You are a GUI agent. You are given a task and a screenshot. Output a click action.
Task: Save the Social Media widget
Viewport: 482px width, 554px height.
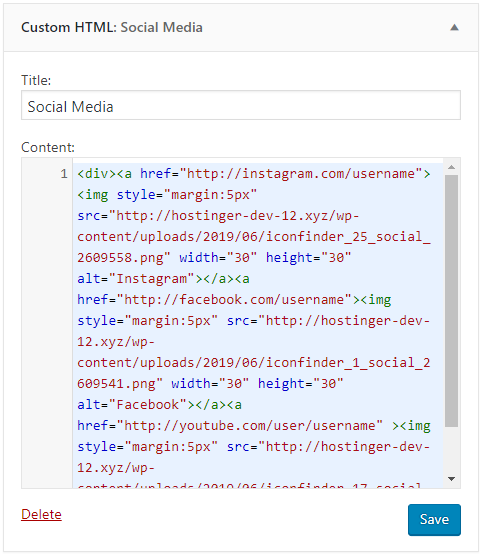[434, 520]
